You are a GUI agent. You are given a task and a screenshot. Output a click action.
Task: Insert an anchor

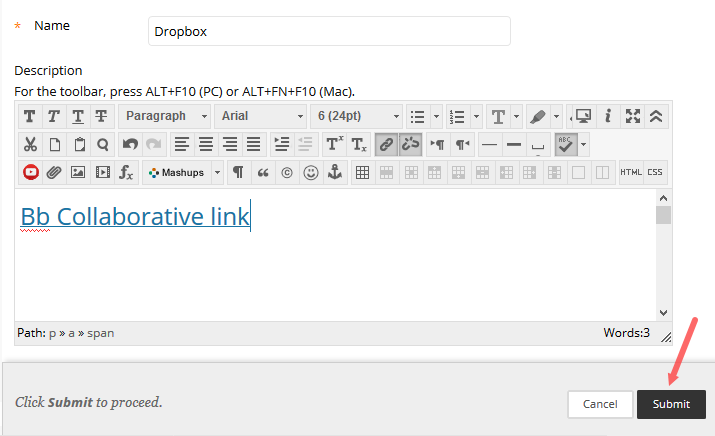(x=335, y=172)
